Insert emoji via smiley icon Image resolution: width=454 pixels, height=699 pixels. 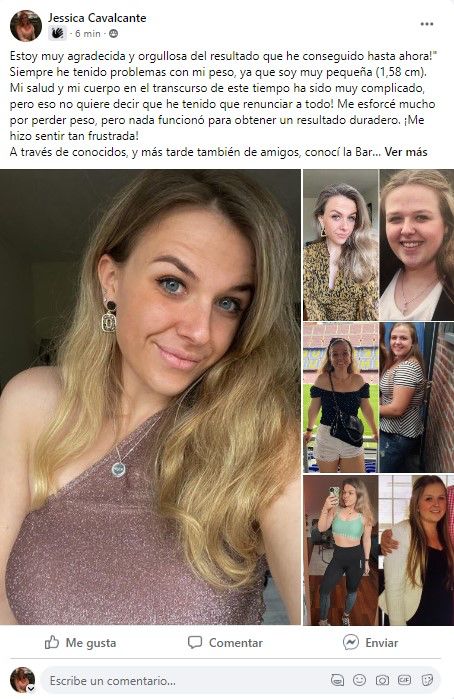(x=359, y=680)
